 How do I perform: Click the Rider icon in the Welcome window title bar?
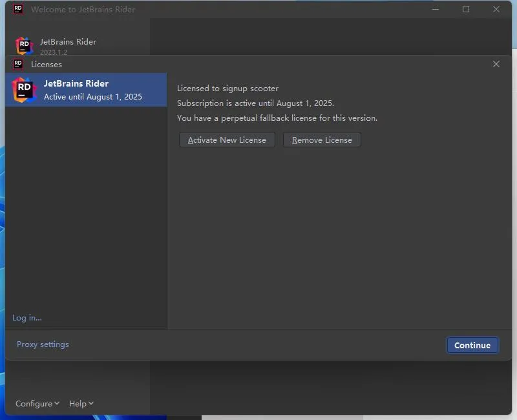[18, 9]
